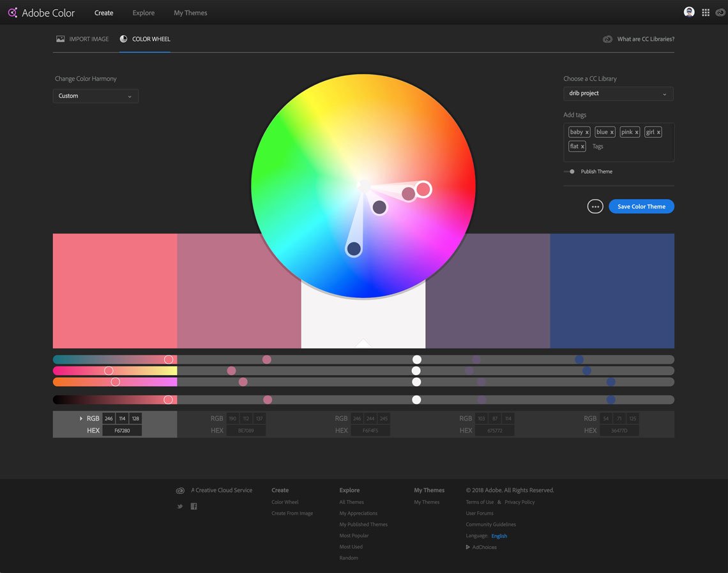Open the apps grid icon in header
Viewport: 728px width, 573px height.
coord(706,13)
